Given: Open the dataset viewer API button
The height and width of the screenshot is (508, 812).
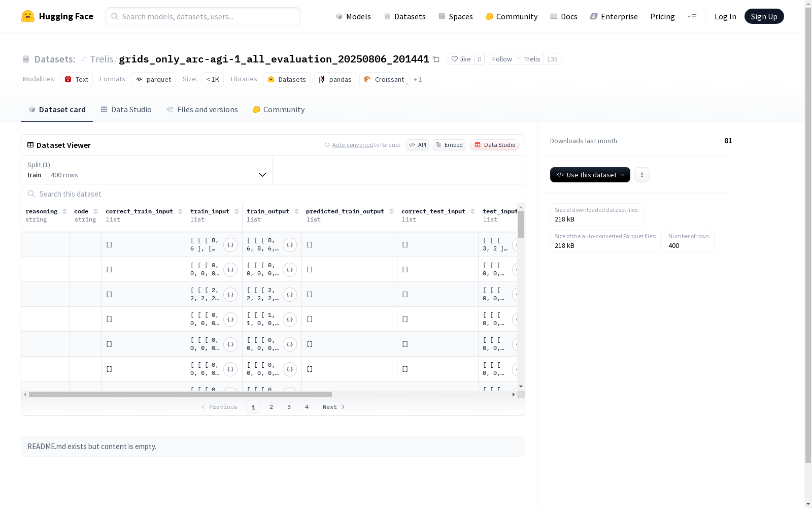Looking at the screenshot, I should [418, 145].
